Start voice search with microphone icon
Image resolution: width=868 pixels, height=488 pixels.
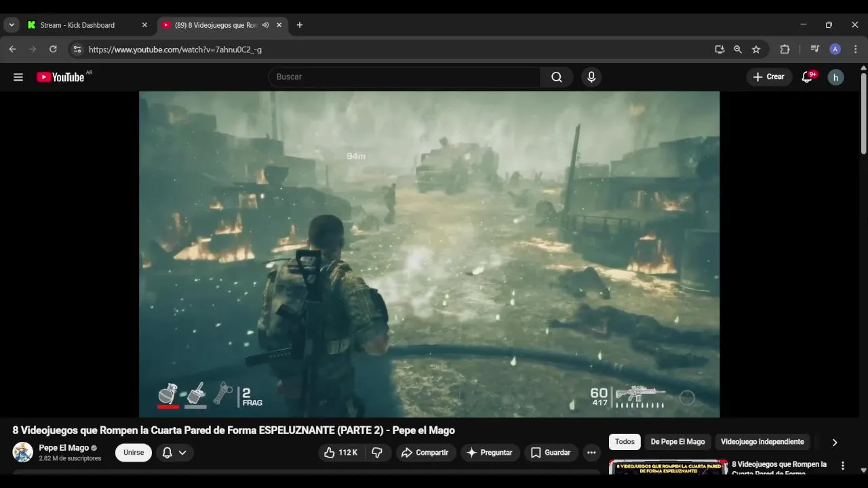[x=591, y=77]
